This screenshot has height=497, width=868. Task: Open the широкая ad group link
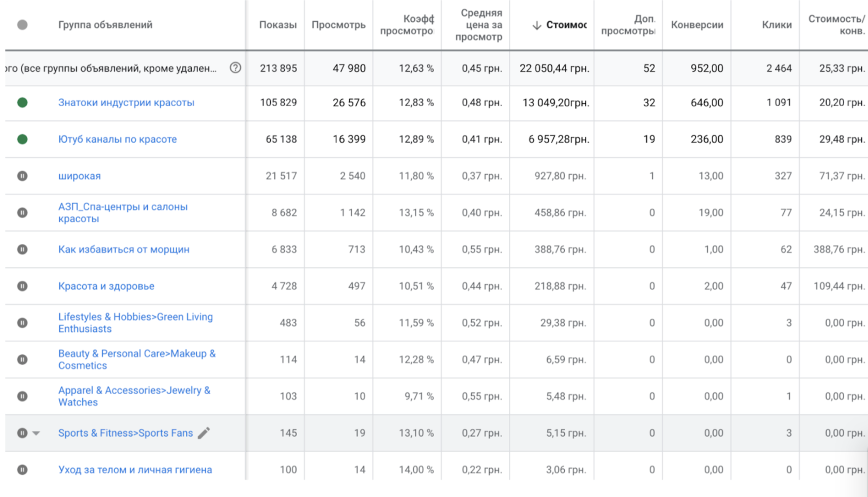pyautogui.click(x=79, y=176)
